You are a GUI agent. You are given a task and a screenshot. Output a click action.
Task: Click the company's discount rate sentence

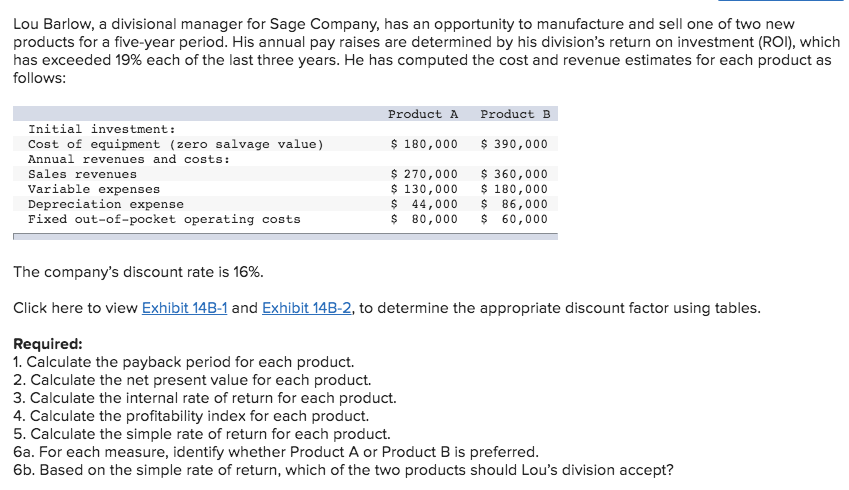click(138, 272)
